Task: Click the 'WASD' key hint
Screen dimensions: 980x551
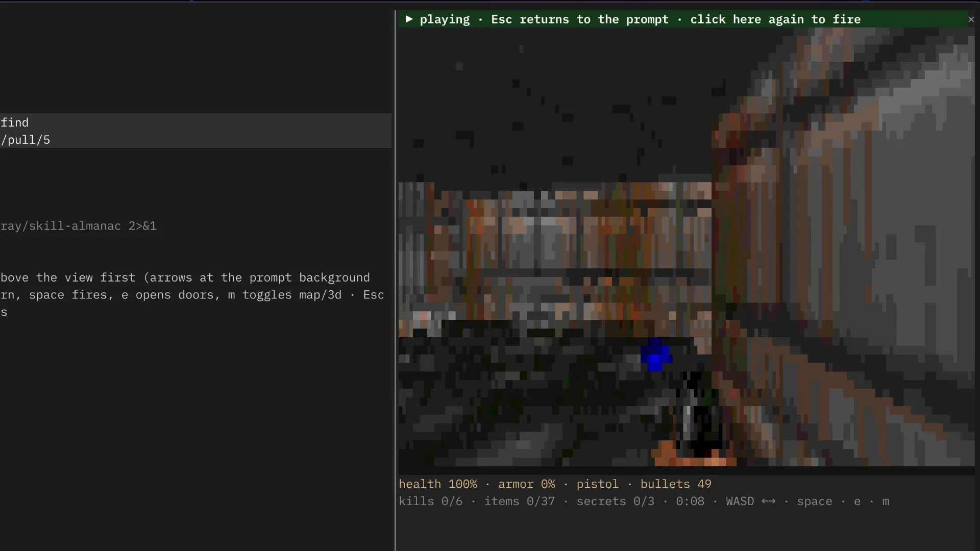Action: 740,501
